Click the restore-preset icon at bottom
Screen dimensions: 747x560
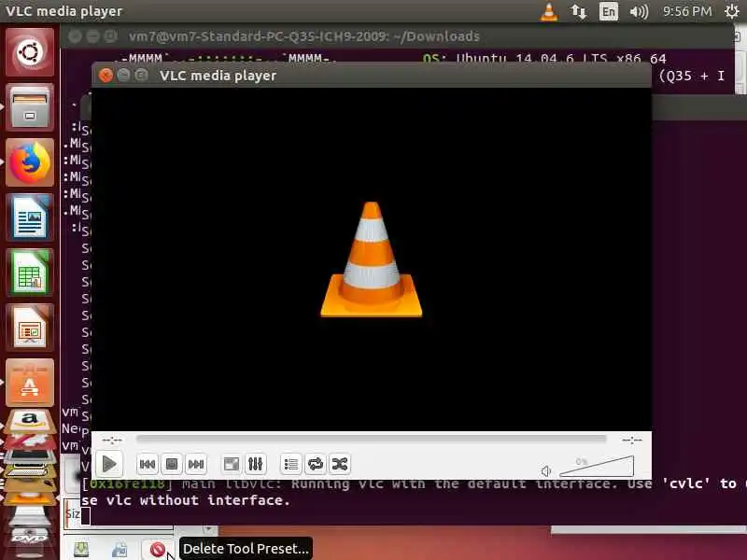pos(120,550)
